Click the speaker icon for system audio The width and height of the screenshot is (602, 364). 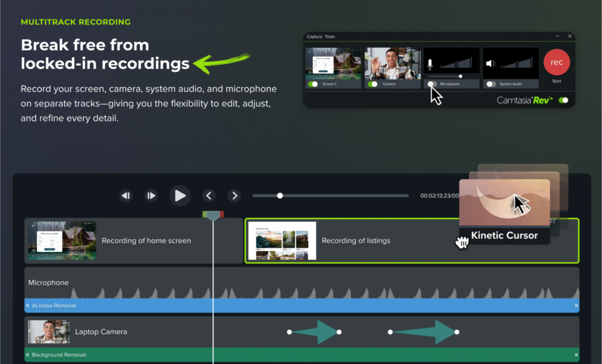(x=490, y=64)
